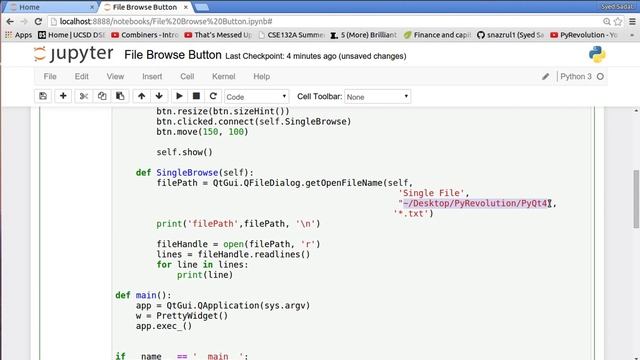This screenshot has height=360, width=640.
Task: Open the Cell Toolbar None dropdown
Action: click(378, 97)
